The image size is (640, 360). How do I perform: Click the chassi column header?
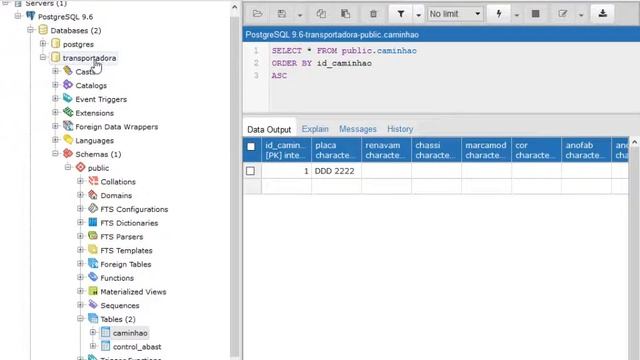(436, 150)
